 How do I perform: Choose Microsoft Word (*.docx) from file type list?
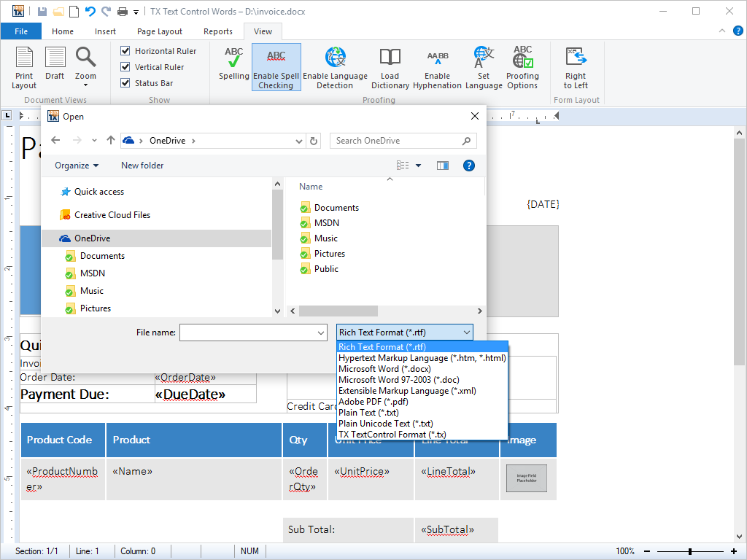click(379, 369)
